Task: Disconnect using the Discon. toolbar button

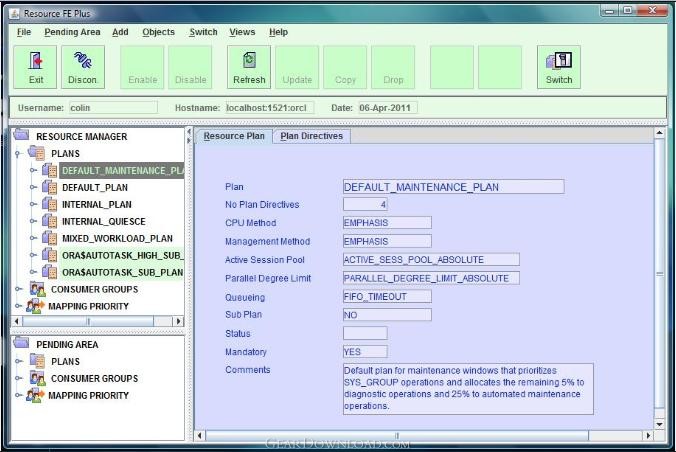Action: click(x=83, y=67)
